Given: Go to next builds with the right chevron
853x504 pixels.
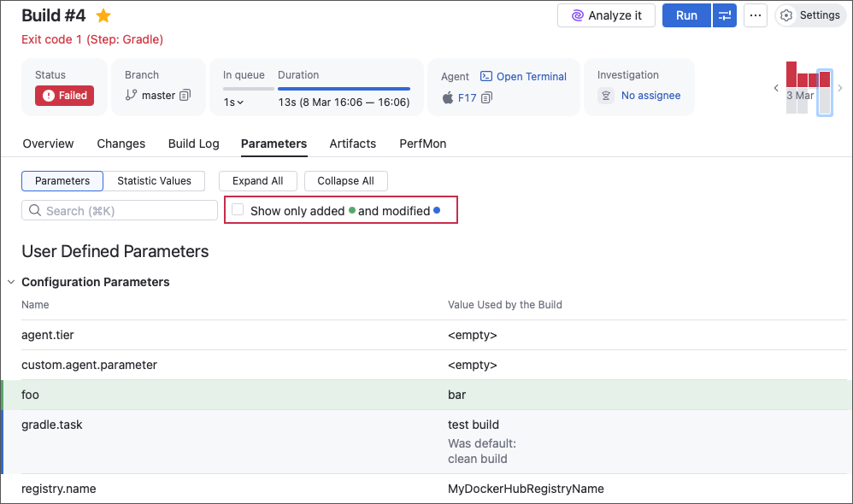Looking at the screenshot, I should tap(840, 88).
